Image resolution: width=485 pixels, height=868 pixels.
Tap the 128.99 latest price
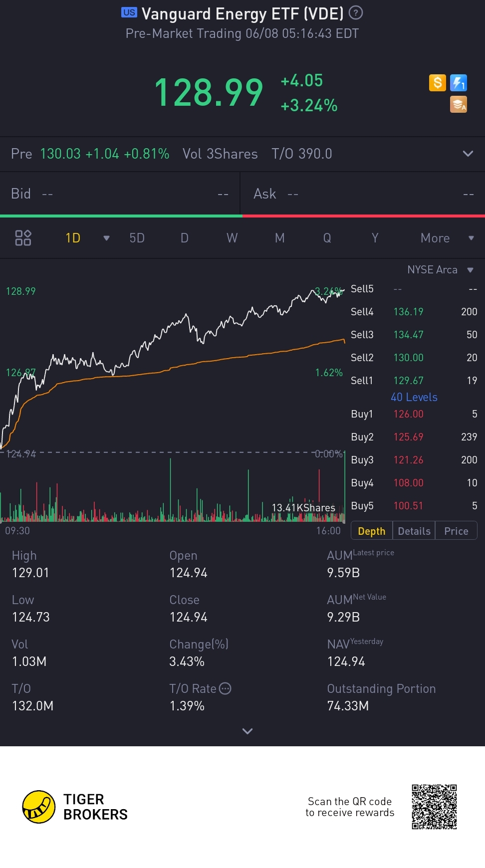209,93
